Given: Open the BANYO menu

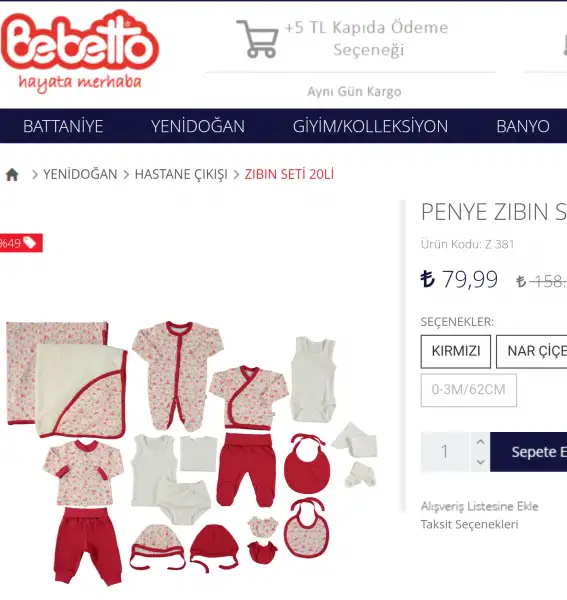Looking at the screenshot, I should click(x=523, y=126).
